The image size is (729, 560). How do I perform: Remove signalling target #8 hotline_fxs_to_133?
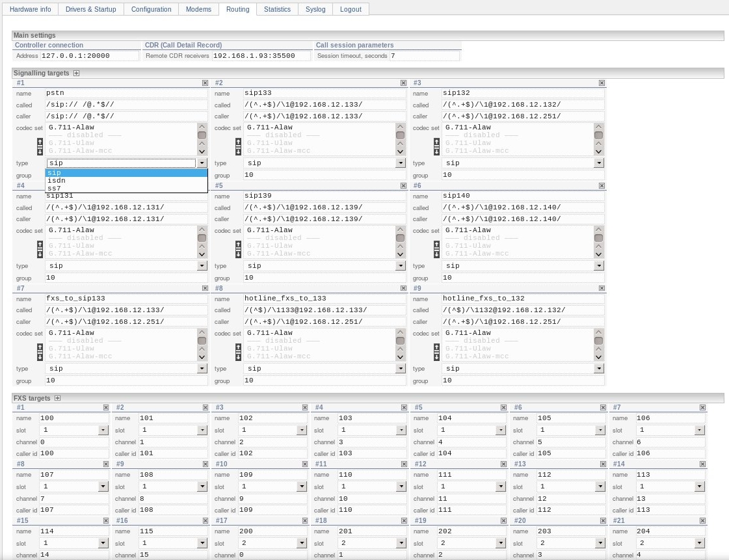point(404,288)
